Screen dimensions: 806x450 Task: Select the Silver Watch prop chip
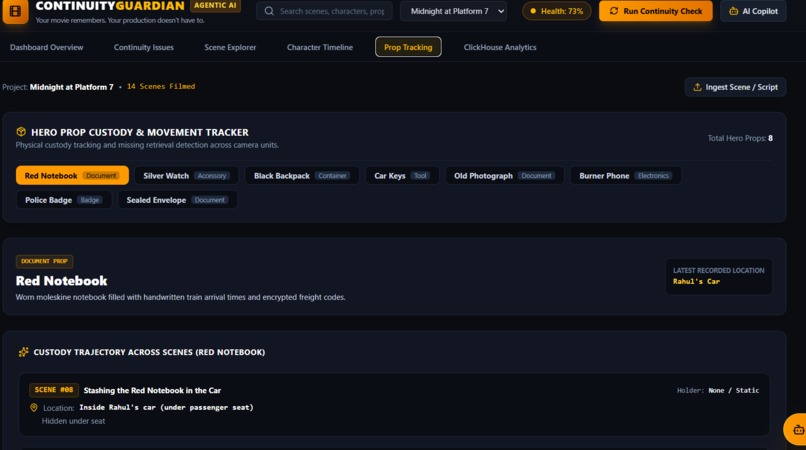[186, 175]
